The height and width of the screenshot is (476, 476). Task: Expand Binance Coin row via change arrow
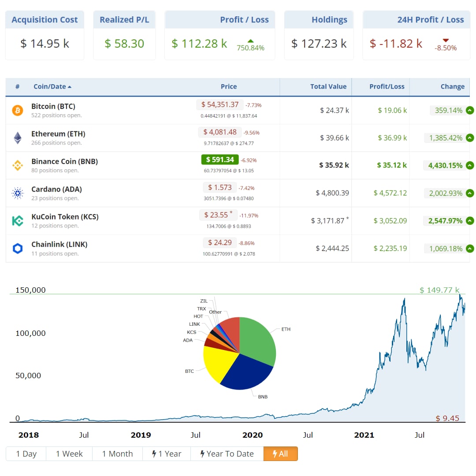point(470,166)
